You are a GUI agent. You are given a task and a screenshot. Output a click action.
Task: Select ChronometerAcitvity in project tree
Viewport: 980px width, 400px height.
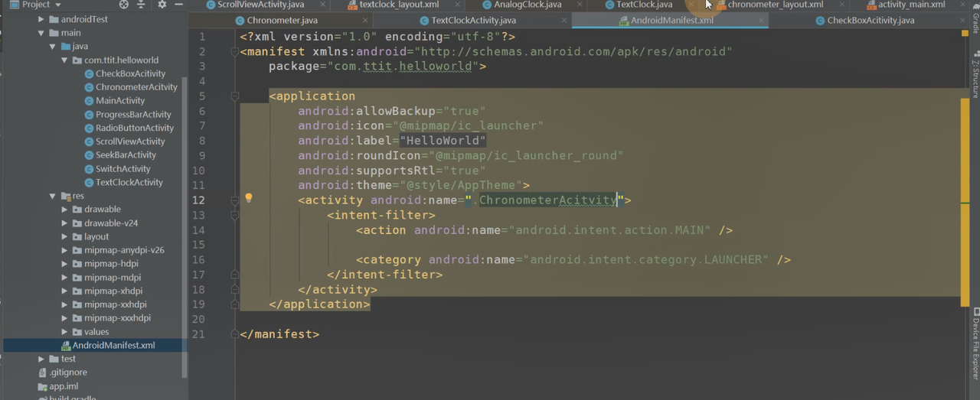[136, 87]
